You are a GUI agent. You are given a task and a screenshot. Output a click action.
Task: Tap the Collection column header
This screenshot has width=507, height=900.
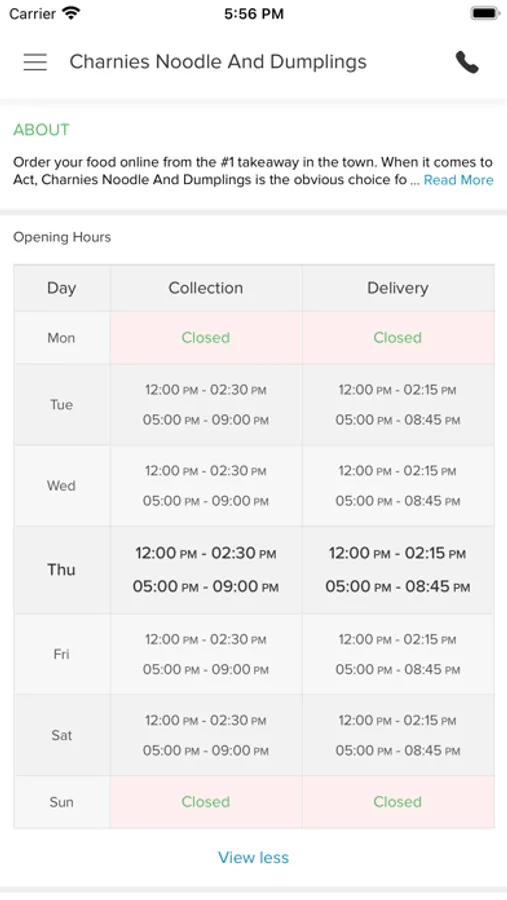coord(206,288)
